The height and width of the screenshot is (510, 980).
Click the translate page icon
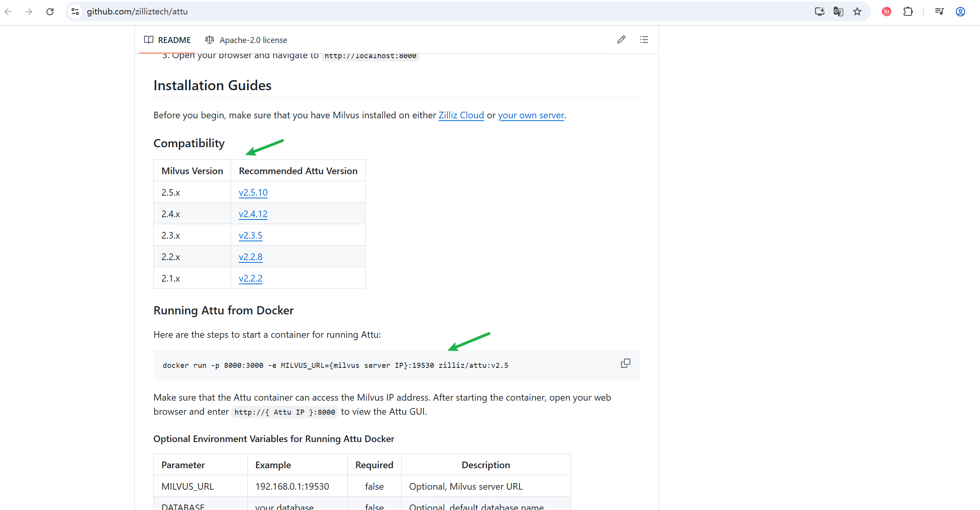pos(838,12)
